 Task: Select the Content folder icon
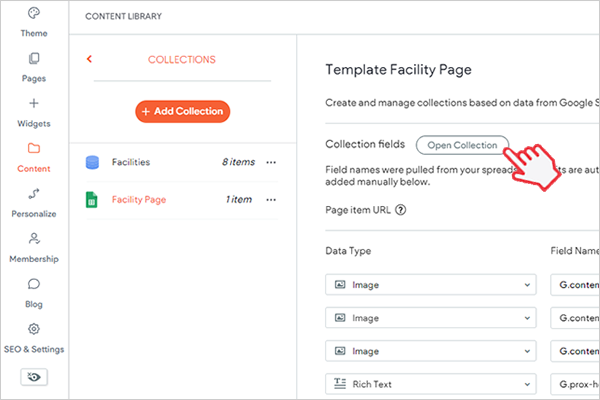coord(34,149)
